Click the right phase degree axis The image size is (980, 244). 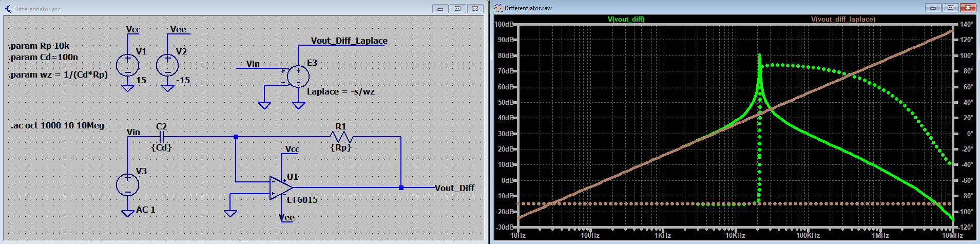tap(967, 125)
